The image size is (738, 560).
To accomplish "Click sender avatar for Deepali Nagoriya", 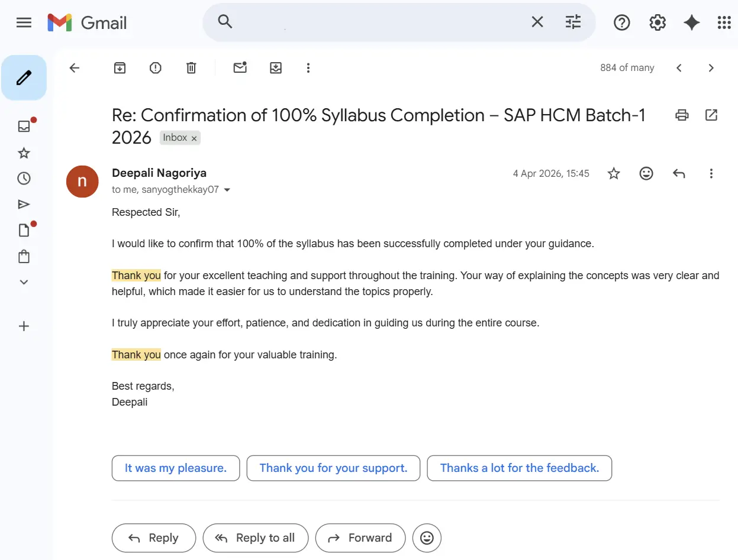I will pyautogui.click(x=82, y=182).
